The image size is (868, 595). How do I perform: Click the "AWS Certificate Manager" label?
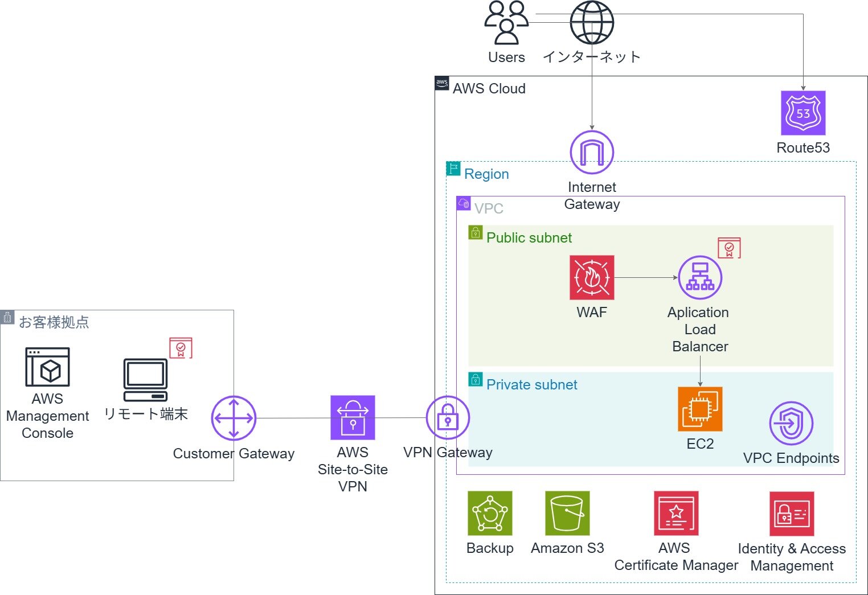pyautogui.click(x=676, y=556)
